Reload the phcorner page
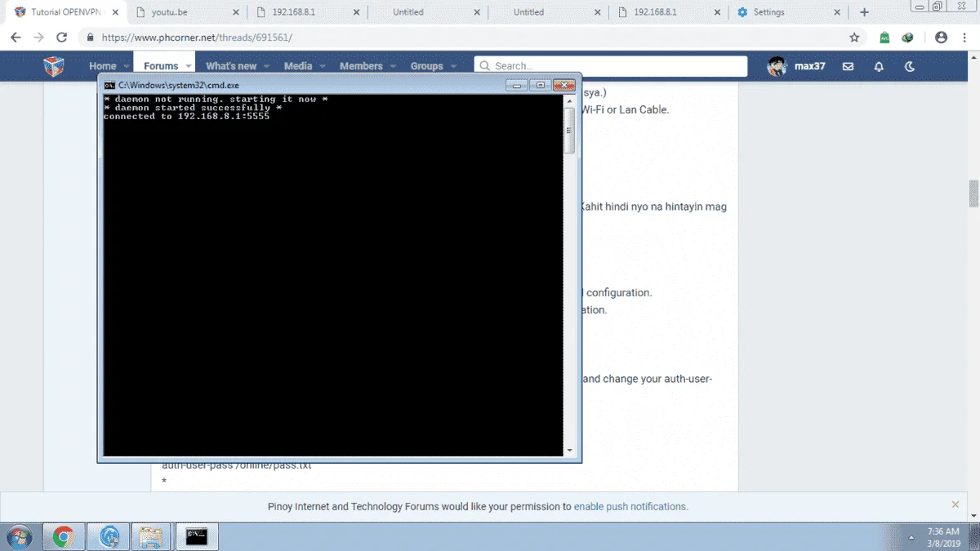Screen dimensions: 980x551 (x=61, y=38)
